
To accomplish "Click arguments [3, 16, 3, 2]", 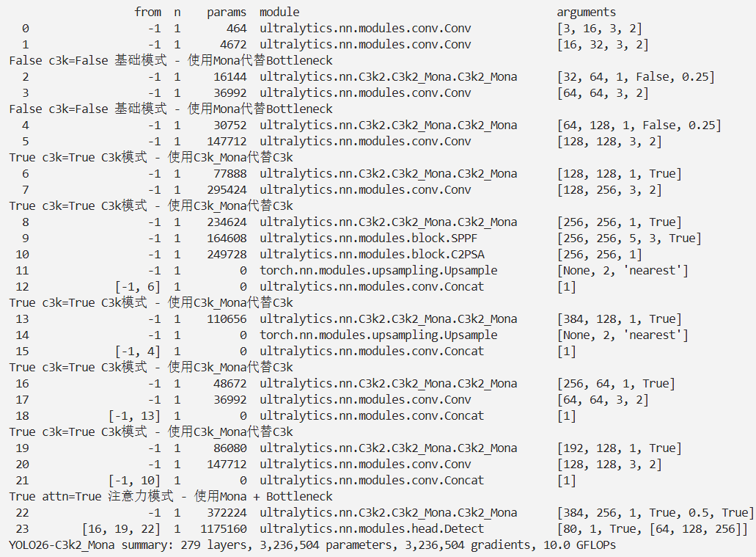I will [x=599, y=29].
